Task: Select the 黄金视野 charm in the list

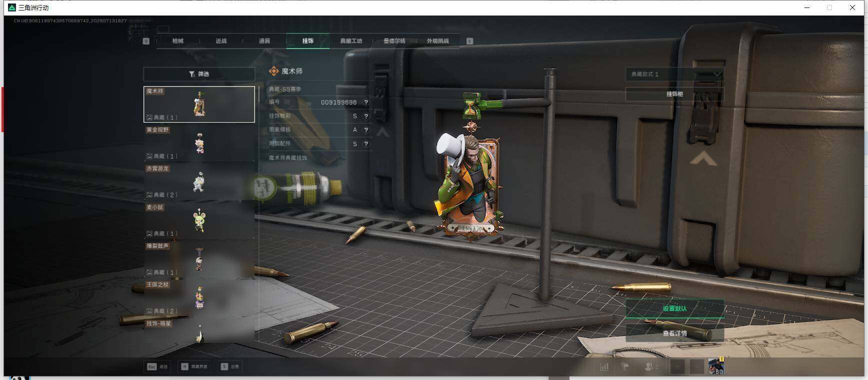Action: point(199,143)
